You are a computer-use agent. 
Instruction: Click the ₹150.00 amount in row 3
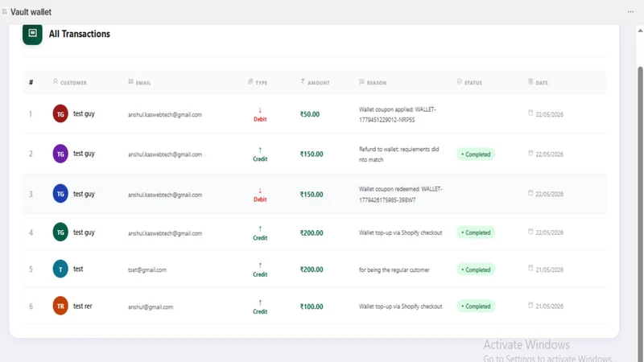coord(312,194)
